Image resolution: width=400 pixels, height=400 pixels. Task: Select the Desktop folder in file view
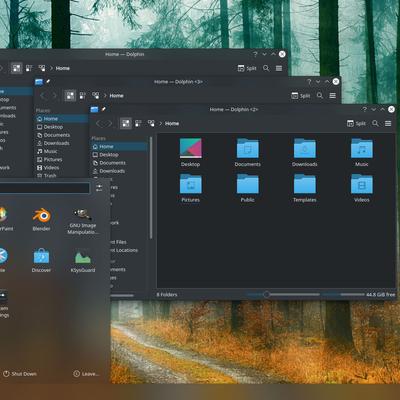[x=190, y=152]
